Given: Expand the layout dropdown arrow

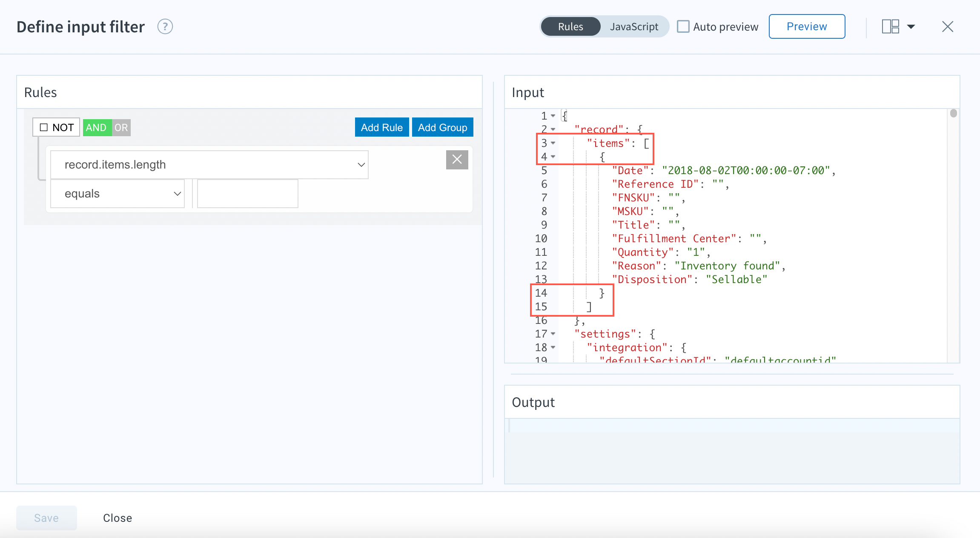Looking at the screenshot, I should click(911, 27).
